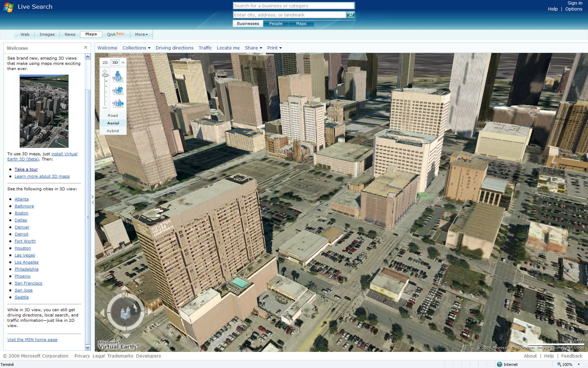
Task: Expand the More menu in navigation
Action: pos(141,34)
